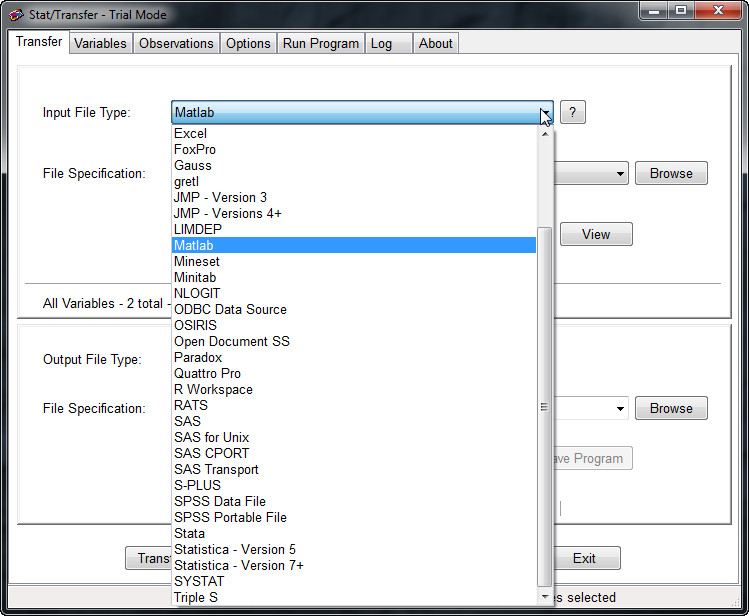Select Paradox file type
The height and width of the screenshot is (616, 749).
pyautogui.click(x=353, y=358)
